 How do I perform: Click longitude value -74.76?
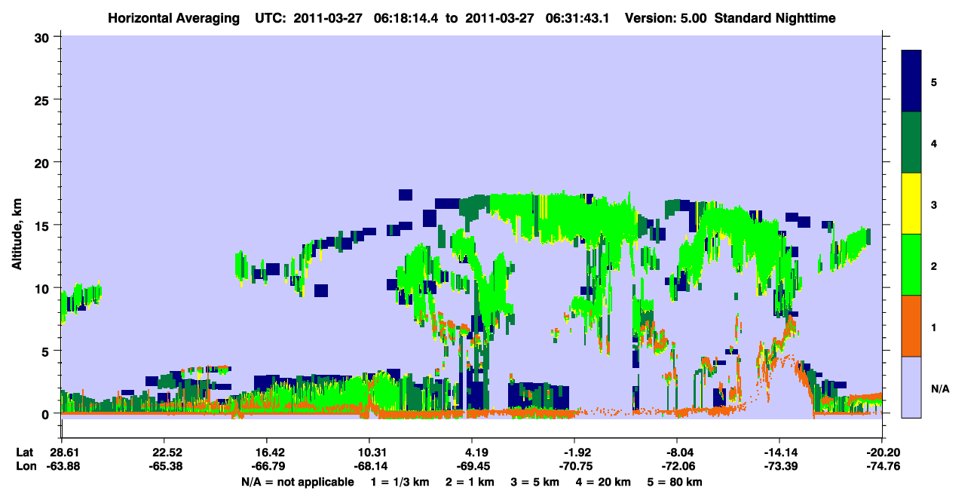pos(882,466)
